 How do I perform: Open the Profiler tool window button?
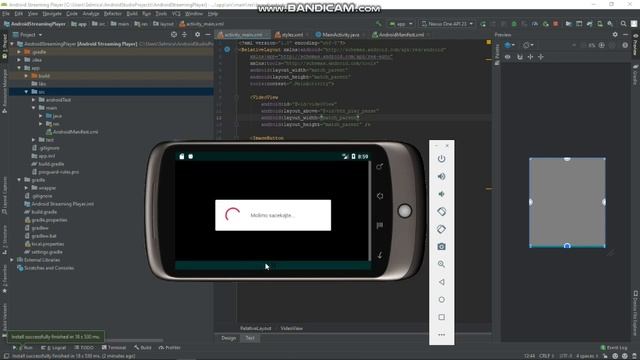(169, 348)
